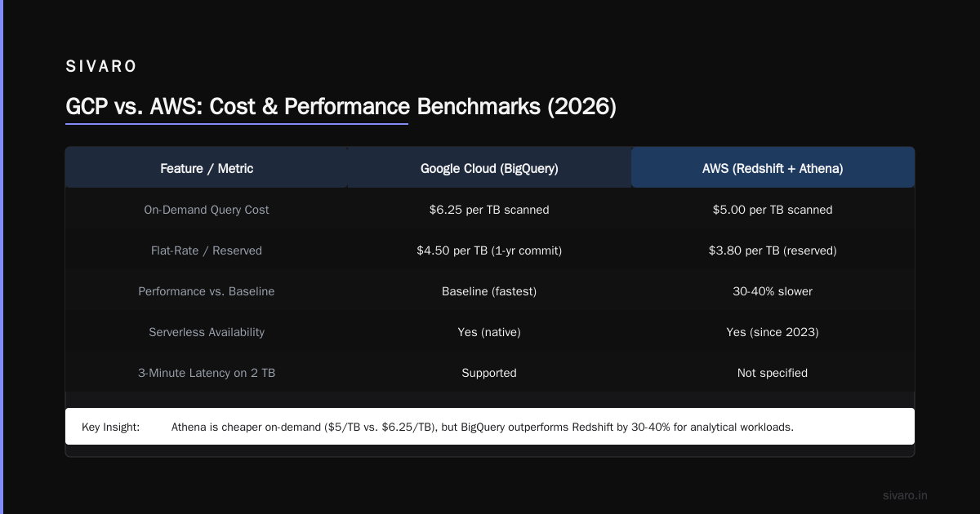The width and height of the screenshot is (980, 514).
Task: Click the $5.00 per TB scanned cell
Action: (773, 210)
